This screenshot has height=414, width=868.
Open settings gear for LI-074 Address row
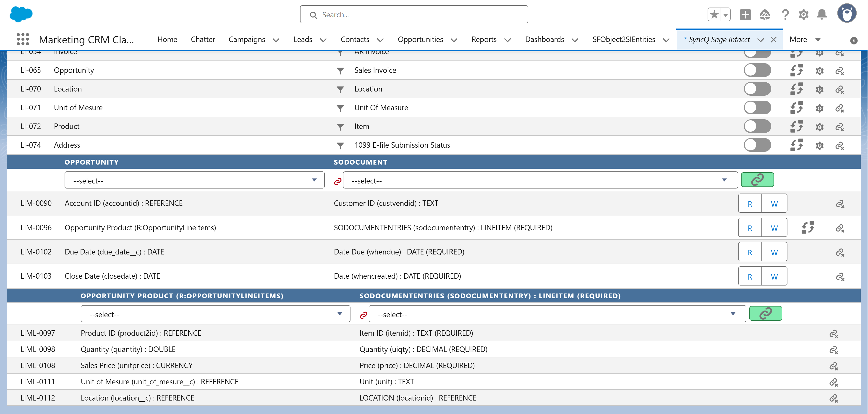coord(819,146)
